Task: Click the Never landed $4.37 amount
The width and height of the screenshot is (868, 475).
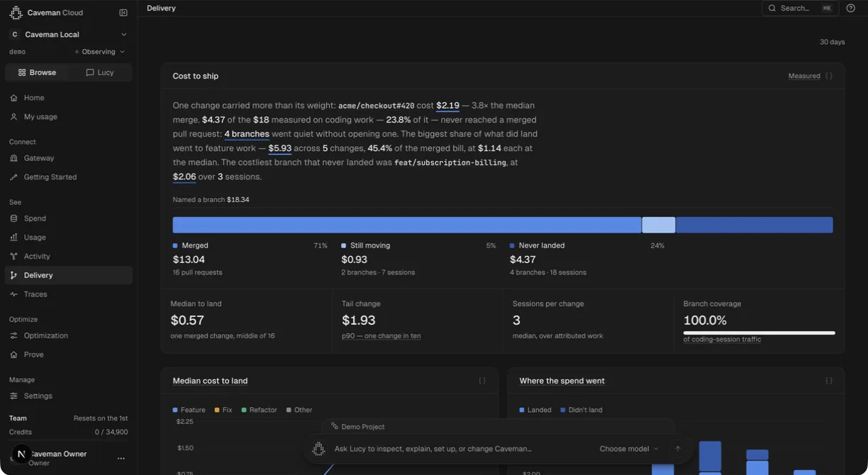Action: 523,259
